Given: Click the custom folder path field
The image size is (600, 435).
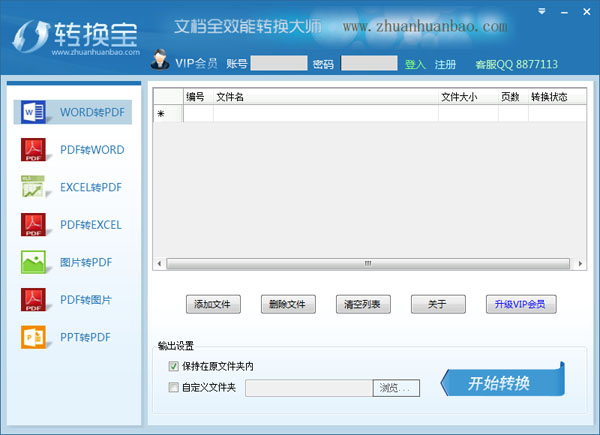Looking at the screenshot, I should point(309,388).
